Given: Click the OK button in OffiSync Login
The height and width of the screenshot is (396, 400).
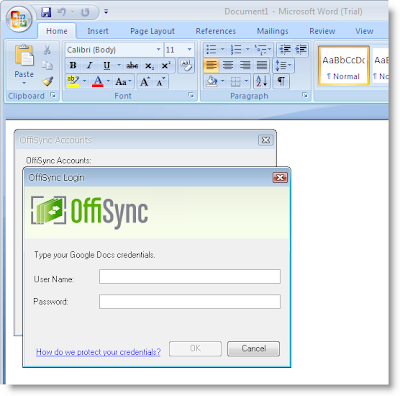Looking at the screenshot, I should [x=195, y=349].
